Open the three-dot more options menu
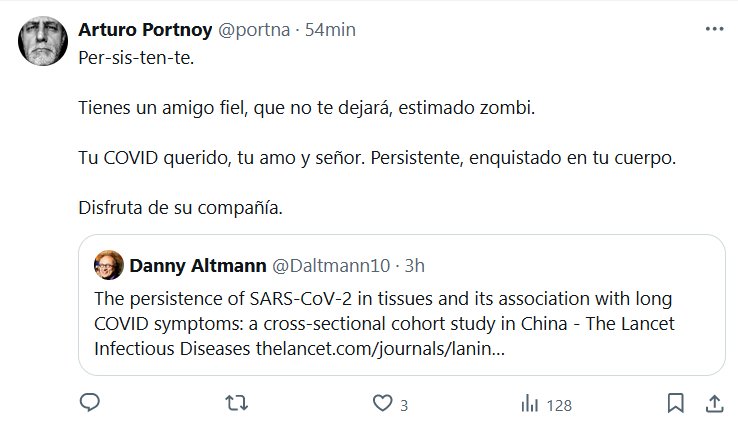The image size is (738, 430). point(714,30)
